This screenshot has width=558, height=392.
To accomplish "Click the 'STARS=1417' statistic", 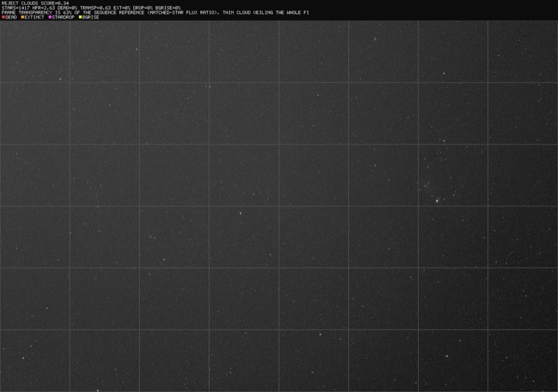I will [x=15, y=8].
